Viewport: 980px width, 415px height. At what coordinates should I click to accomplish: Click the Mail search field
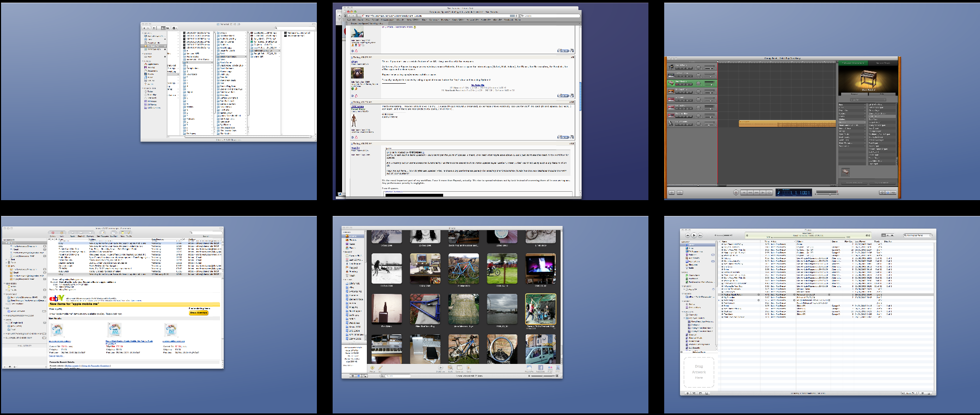(x=206, y=233)
